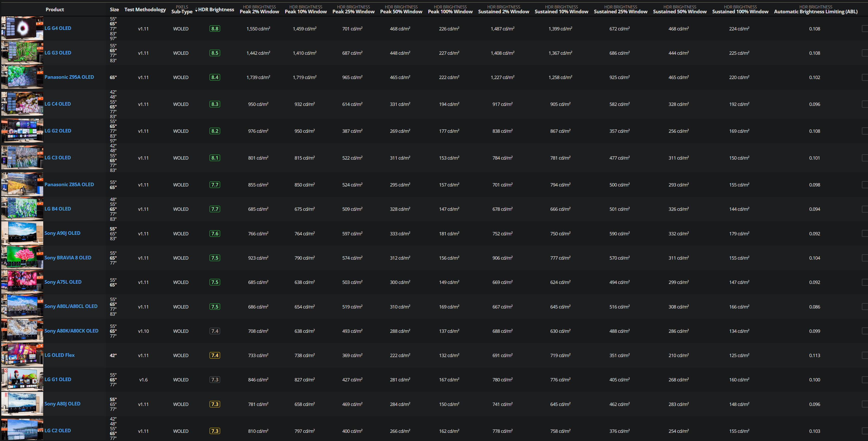Sort by the Test Methodology column header
Screen dimensions: 868x441
click(145, 9)
